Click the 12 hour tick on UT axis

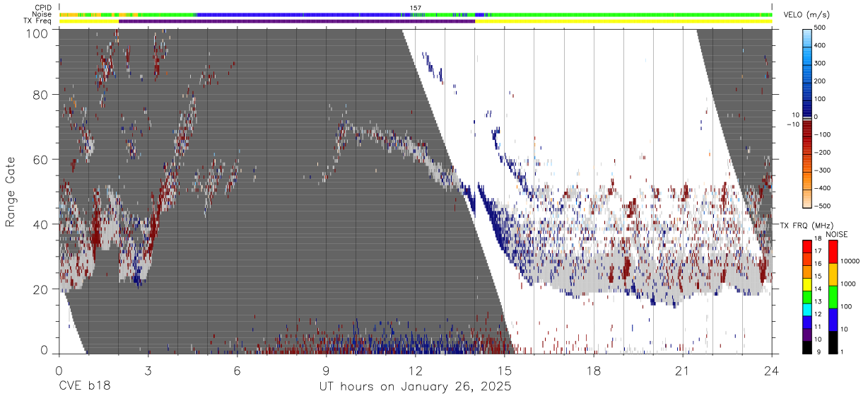tap(415, 369)
